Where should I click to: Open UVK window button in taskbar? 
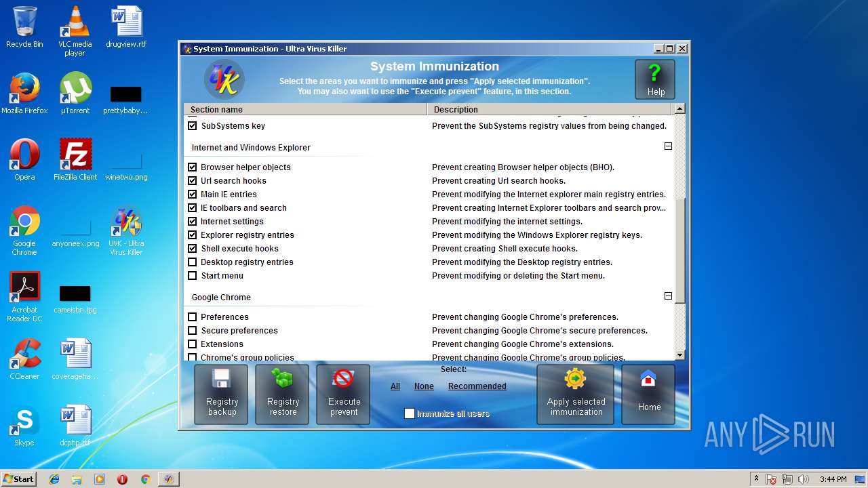point(168,479)
